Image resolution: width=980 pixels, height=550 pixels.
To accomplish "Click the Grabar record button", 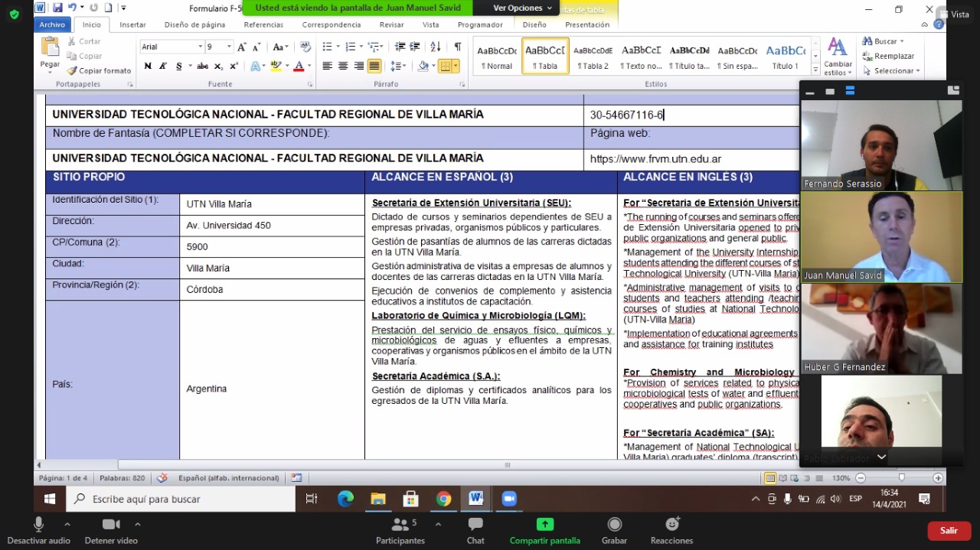I will [614, 531].
